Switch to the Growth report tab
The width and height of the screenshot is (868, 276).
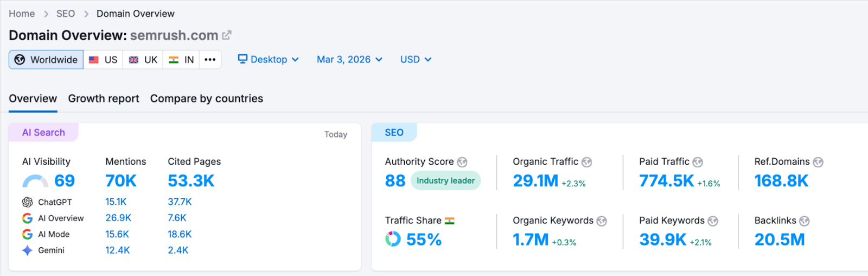tap(104, 99)
